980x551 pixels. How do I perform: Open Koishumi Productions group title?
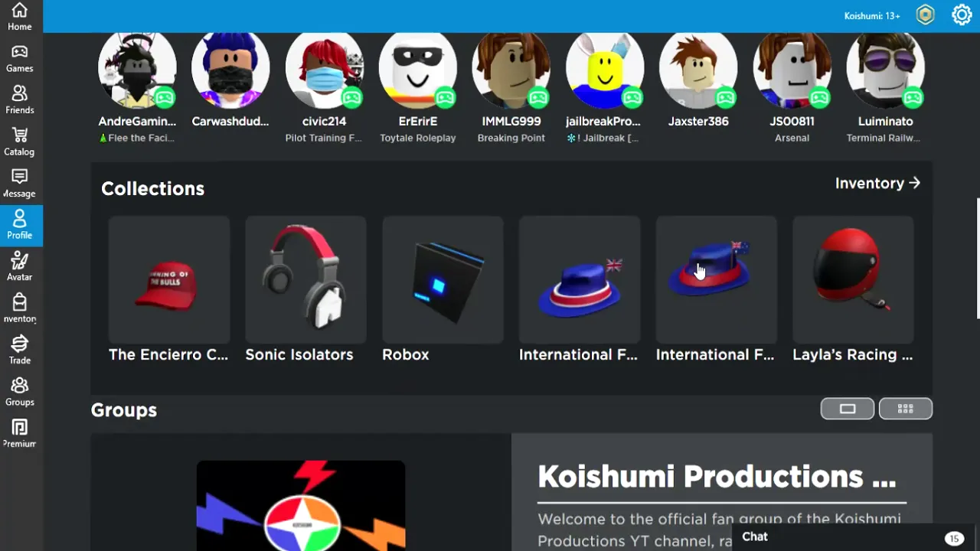click(x=717, y=477)
